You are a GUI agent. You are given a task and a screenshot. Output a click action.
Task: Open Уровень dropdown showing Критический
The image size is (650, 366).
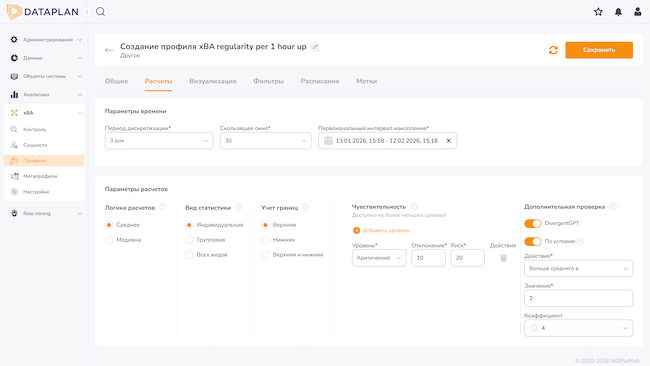379,258
